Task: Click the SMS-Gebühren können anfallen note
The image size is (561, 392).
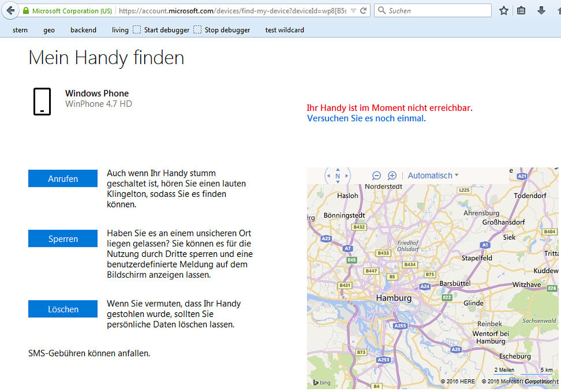Action: (x=89, y=353)
